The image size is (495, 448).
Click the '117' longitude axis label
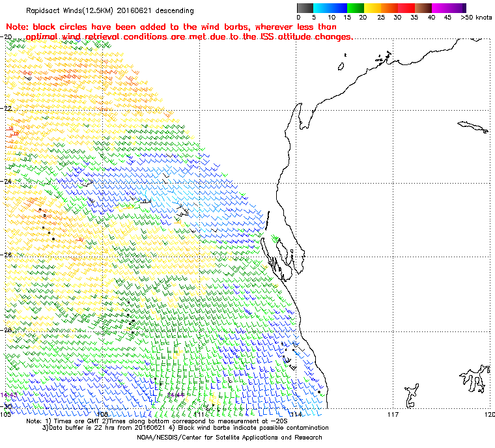click(393, 414)
